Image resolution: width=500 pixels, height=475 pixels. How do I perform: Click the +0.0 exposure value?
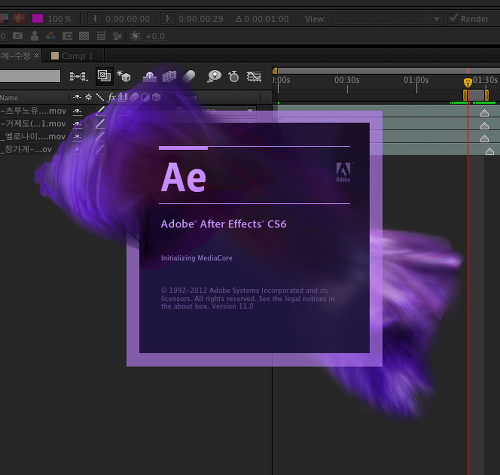coord(155,36)
